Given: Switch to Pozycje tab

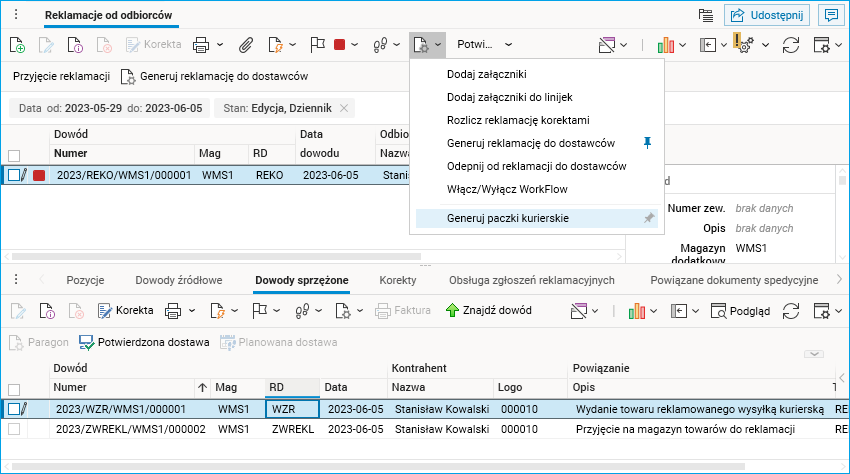Looking at the screenshot, I should [85, 280].
